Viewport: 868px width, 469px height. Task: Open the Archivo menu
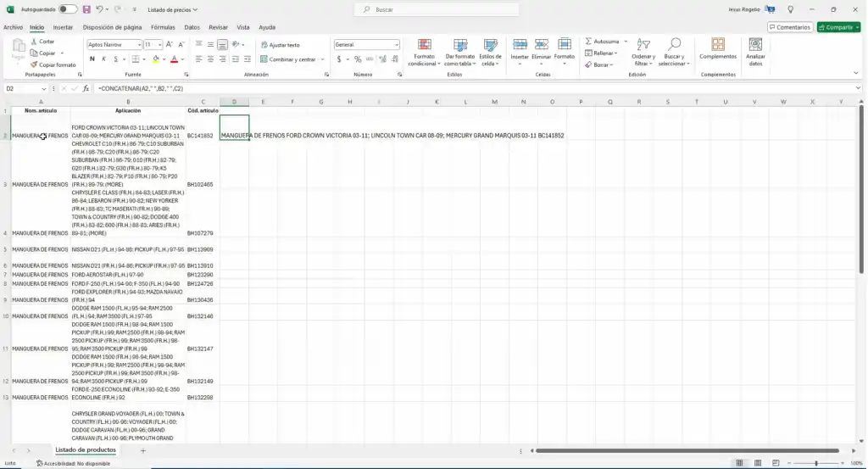[13, 27]
